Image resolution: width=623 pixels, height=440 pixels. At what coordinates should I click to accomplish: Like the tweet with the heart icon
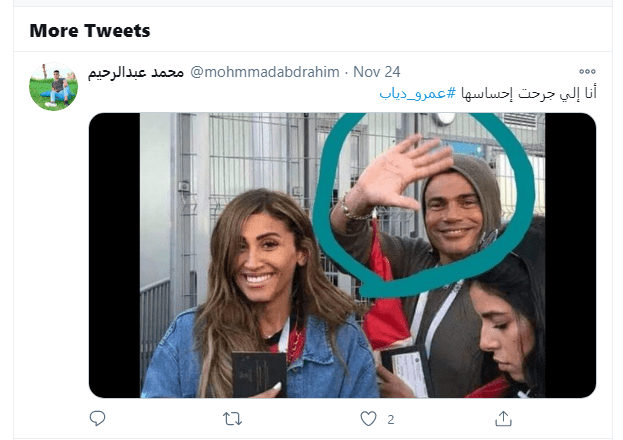pos(368,419)
